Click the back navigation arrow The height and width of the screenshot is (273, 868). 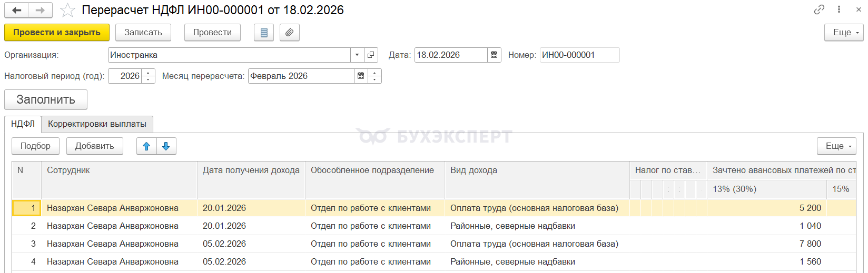(x=16, y=10)
